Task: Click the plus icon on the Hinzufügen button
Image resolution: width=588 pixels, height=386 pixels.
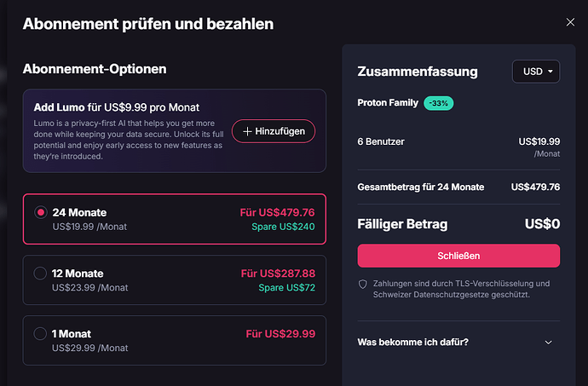Action: coord(247,131)
